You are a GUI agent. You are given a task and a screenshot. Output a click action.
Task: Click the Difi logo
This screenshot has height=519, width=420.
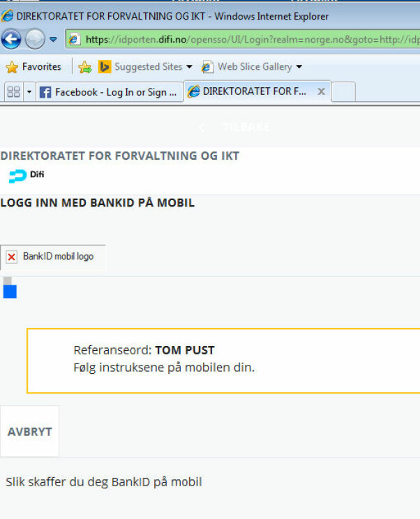tap(27, 175)
